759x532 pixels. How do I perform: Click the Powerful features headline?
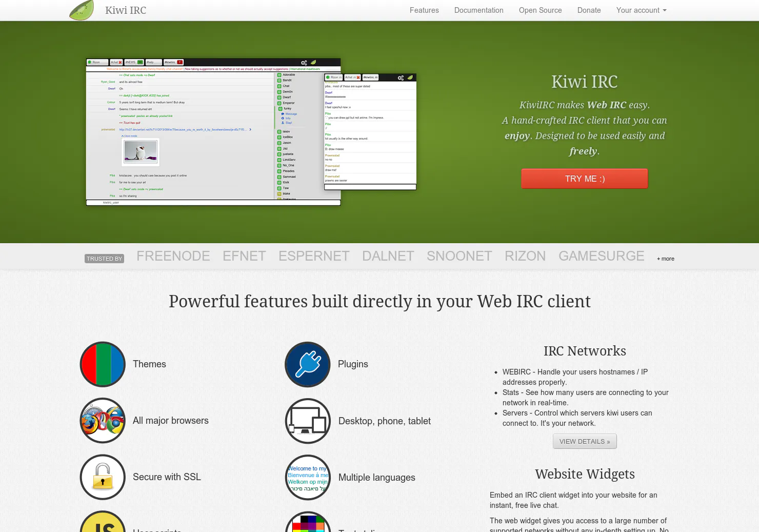coord(379,301)
